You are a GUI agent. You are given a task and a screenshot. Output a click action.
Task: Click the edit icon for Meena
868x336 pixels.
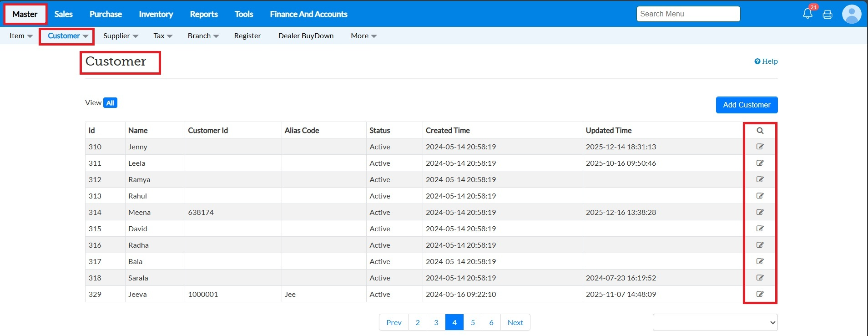[760, 212]
